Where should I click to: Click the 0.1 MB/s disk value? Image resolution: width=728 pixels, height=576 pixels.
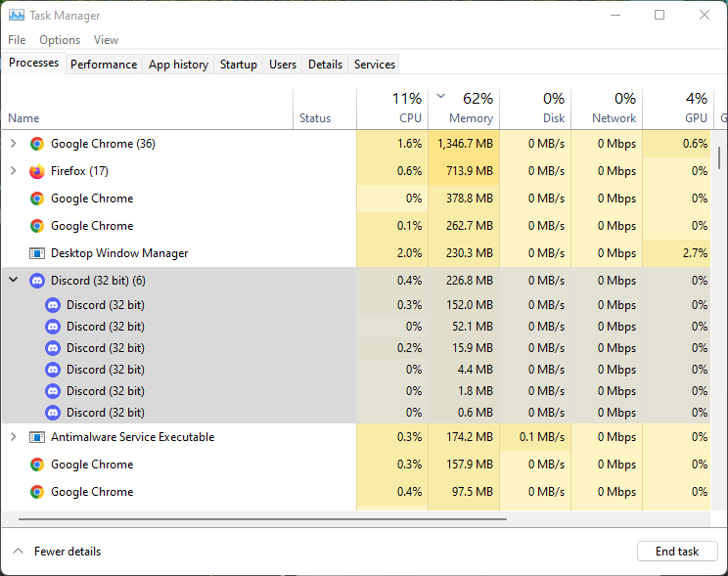(x=542, y=437)
